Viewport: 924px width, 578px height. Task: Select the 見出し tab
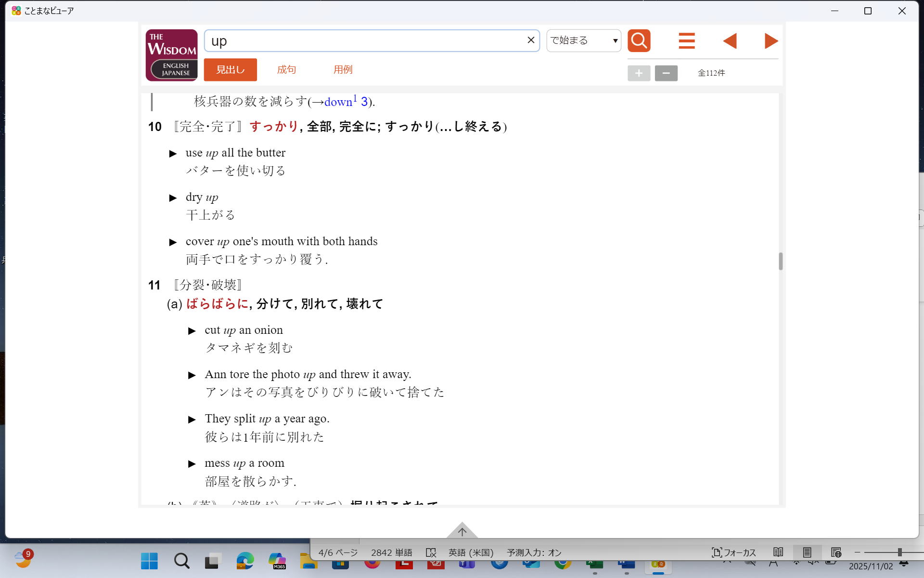point(230,70)
